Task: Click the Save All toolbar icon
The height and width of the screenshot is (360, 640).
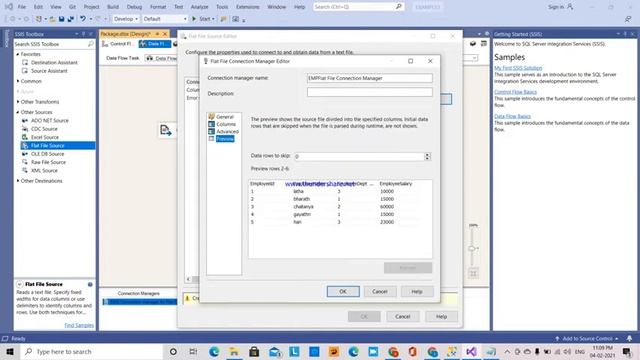Action: (x=71, y=19)
